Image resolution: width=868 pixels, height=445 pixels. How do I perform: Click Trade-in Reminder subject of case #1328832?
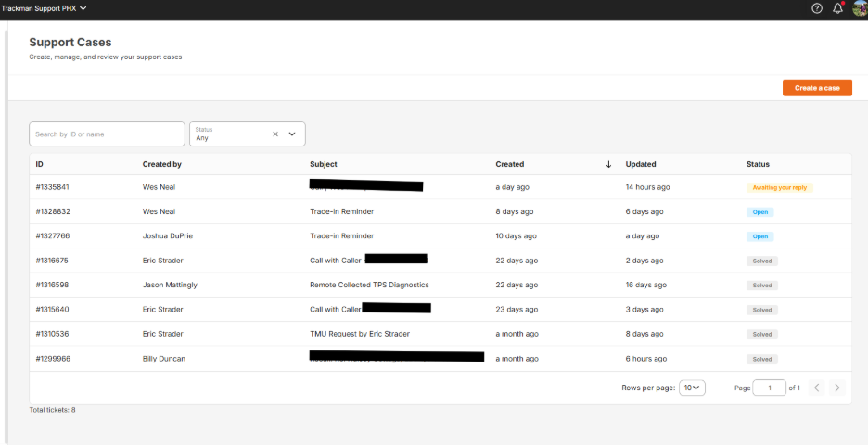[341, 211]
